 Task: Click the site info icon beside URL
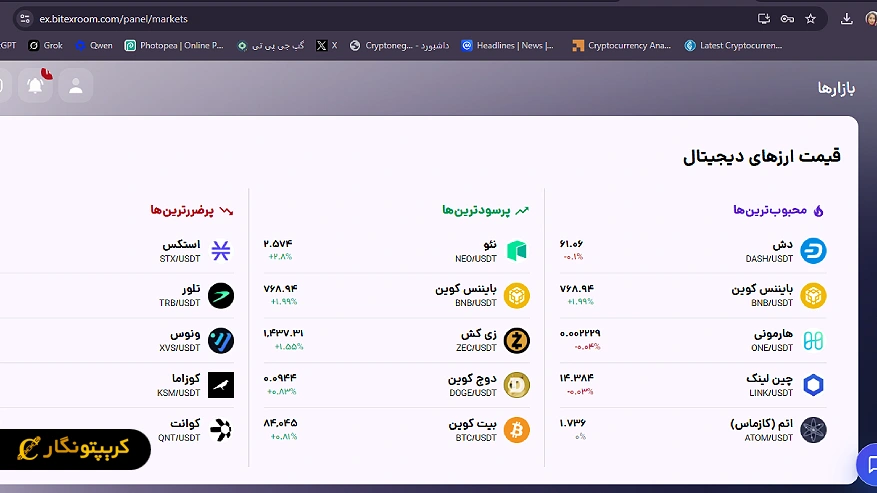(x=25, y=19)
